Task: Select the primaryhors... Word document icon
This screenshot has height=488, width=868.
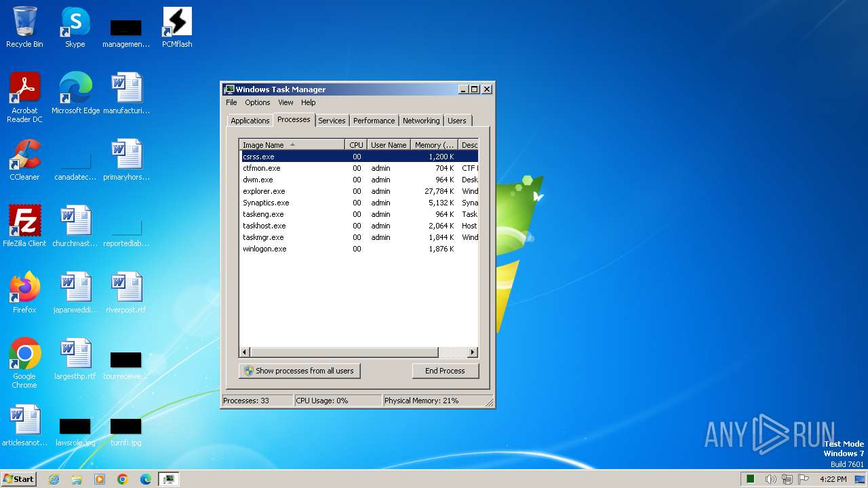Action: 126,159
